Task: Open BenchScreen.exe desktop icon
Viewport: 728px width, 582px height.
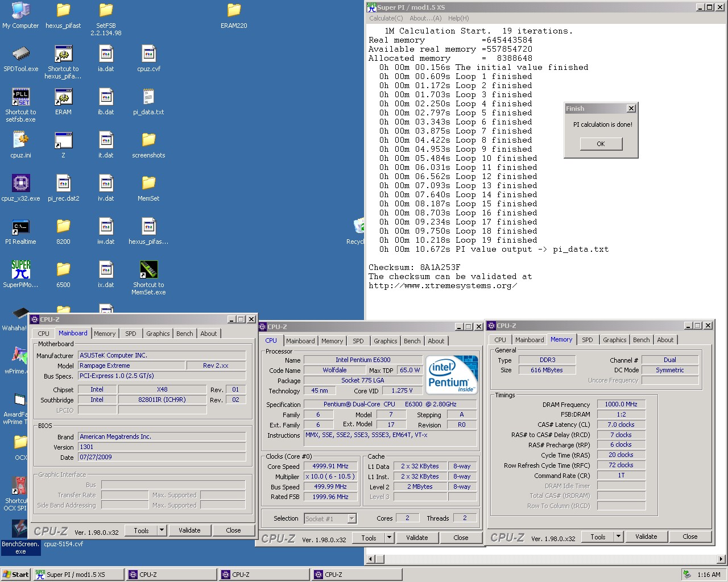Action: tap(20, 537)
